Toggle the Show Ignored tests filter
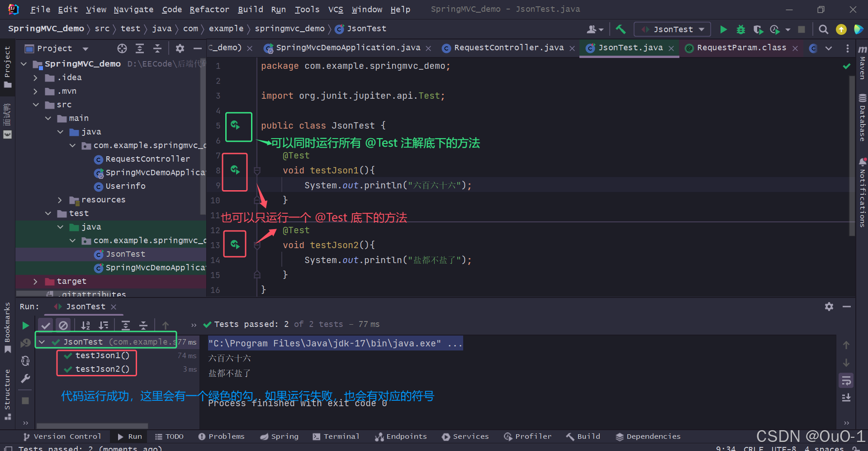868x451 pixels. [63, 325]
